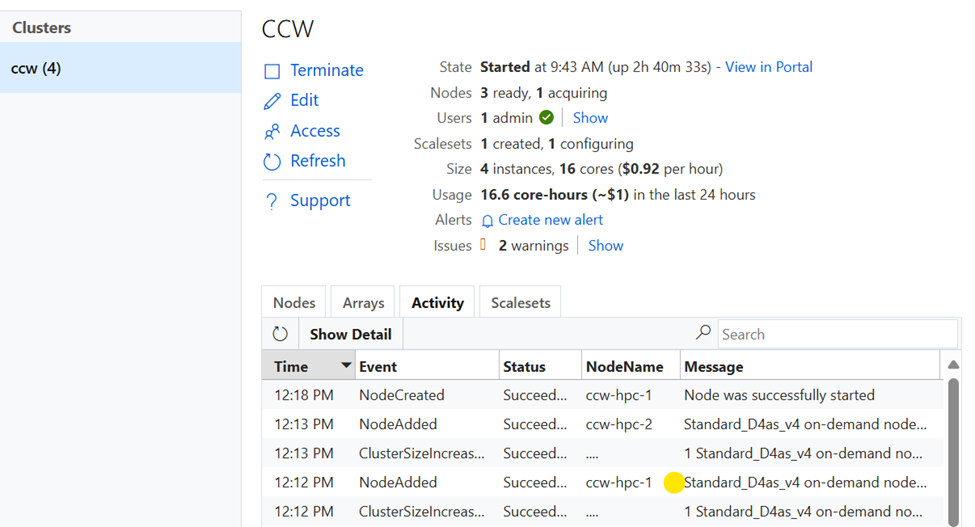Open the View in Portal link
Viewport: 975px width, 527px height.
768,67
